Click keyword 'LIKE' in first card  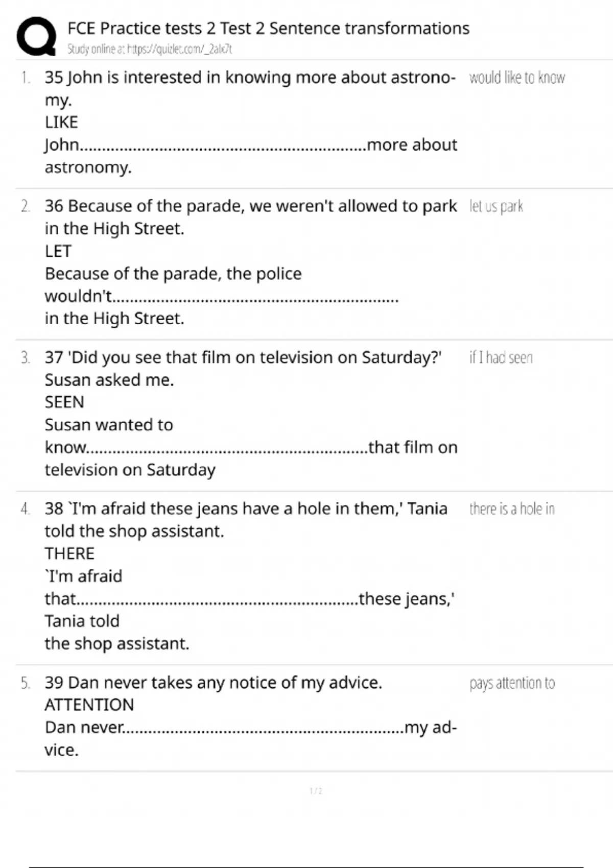tap(61, 123)
